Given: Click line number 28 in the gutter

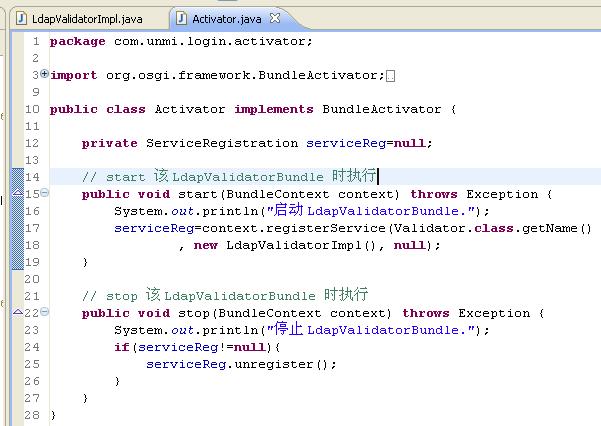Looking at the screenshot, I should tap(30, 415).
